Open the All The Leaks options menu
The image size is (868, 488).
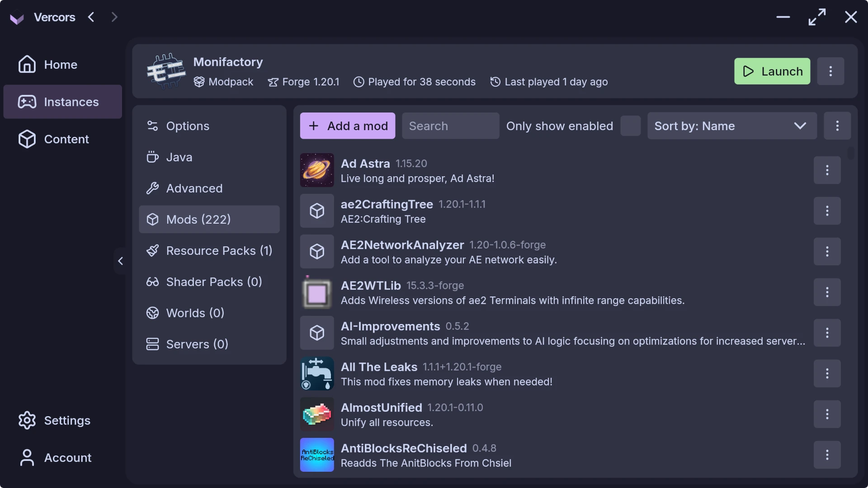tap(827, 373)
